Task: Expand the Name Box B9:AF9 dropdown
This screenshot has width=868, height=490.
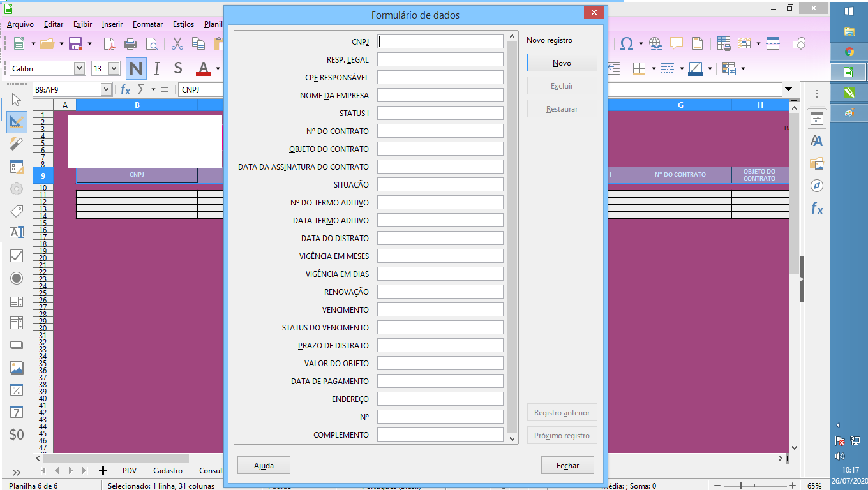Action: 106,90
